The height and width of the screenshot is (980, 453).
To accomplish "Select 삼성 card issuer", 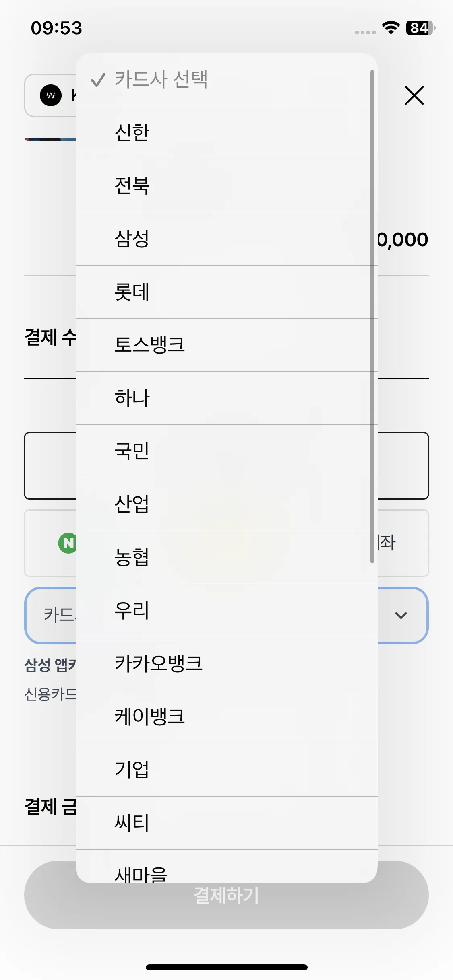I will pos(226,239).
